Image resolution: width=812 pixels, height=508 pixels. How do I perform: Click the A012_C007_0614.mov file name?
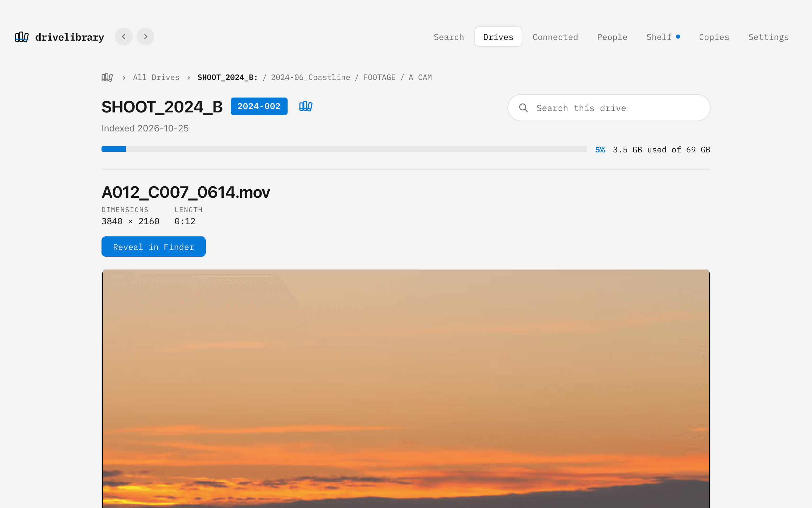(186, 192)
